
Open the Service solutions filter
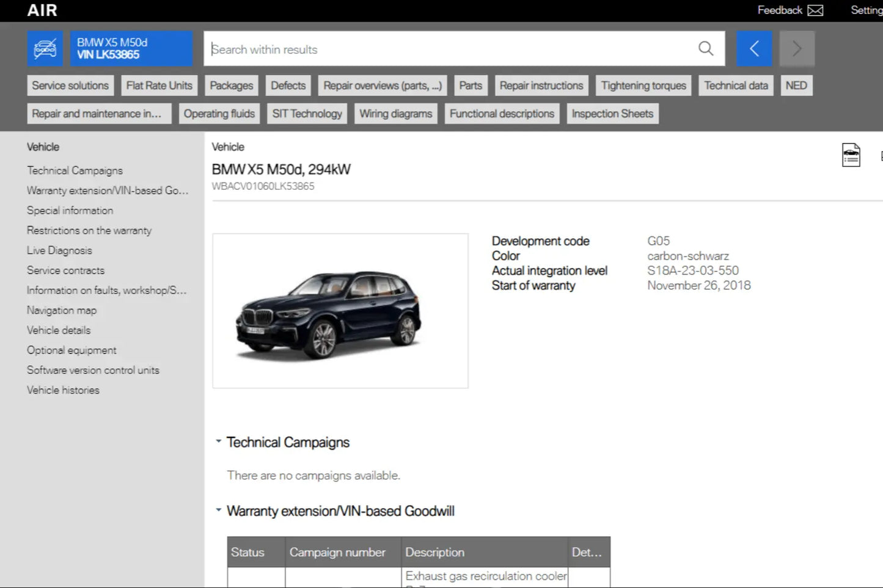[x=70, y=85]
